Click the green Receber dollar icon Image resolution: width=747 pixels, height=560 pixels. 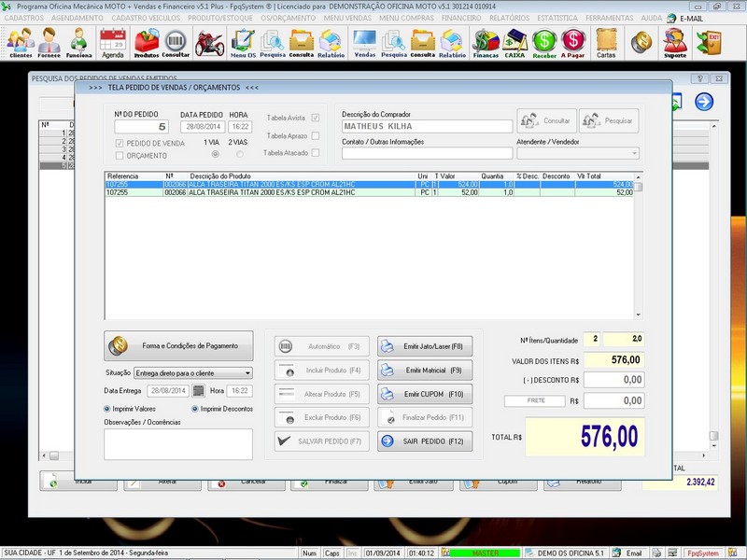[x=544, y=43]
